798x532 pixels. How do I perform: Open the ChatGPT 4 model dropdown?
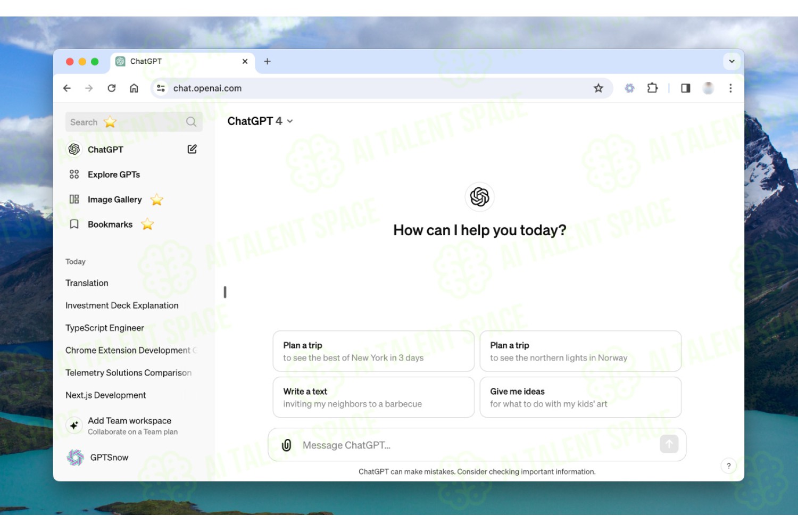260,121
